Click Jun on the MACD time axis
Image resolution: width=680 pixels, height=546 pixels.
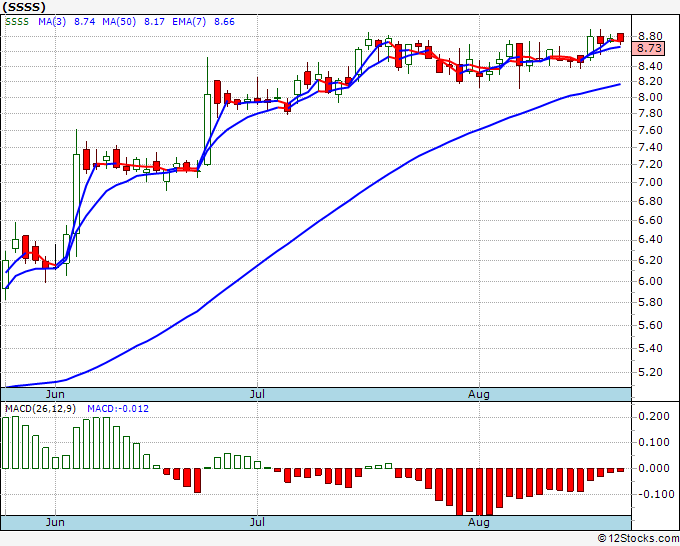tap(55, 522)
